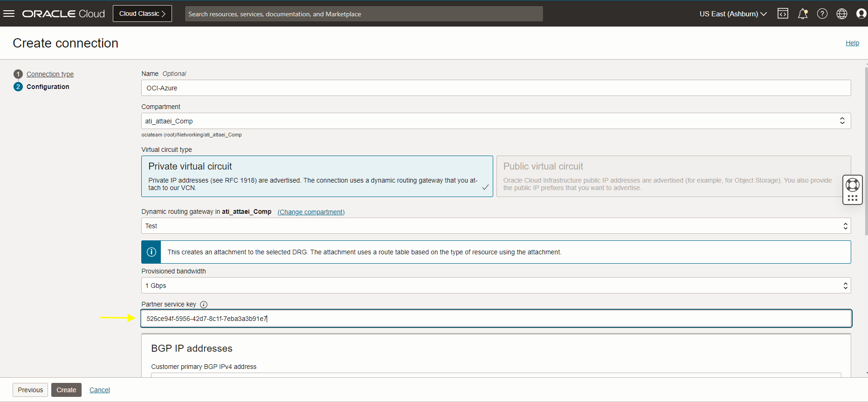Open the hamburger navigation menu
Viewport: 868px width, 402px height.
pos(9,14)
